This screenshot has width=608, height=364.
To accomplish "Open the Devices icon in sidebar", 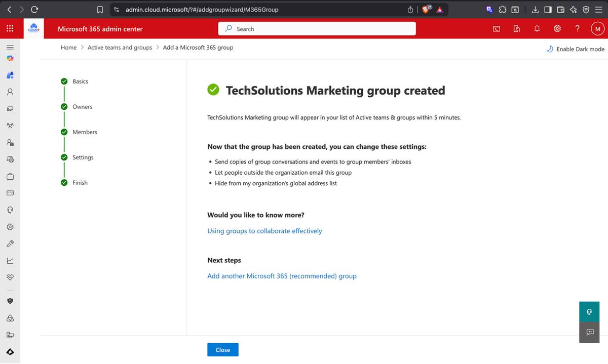I will pyautogui.click(x=10, y=109).
